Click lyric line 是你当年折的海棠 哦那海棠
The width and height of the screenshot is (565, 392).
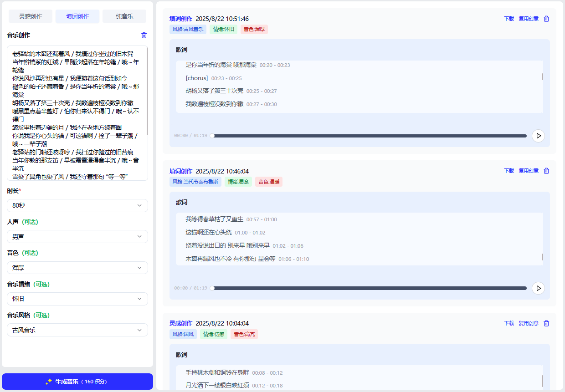(221, 65)
